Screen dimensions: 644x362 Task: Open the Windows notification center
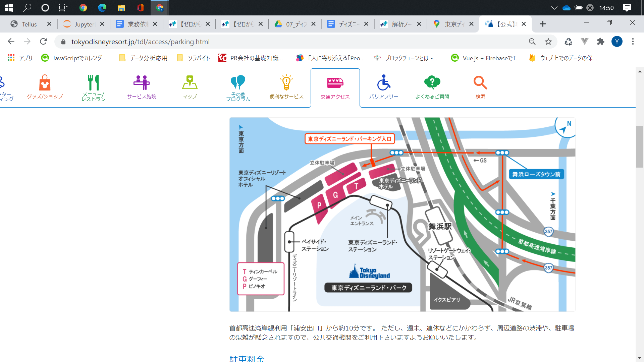(x=627, y=8)
